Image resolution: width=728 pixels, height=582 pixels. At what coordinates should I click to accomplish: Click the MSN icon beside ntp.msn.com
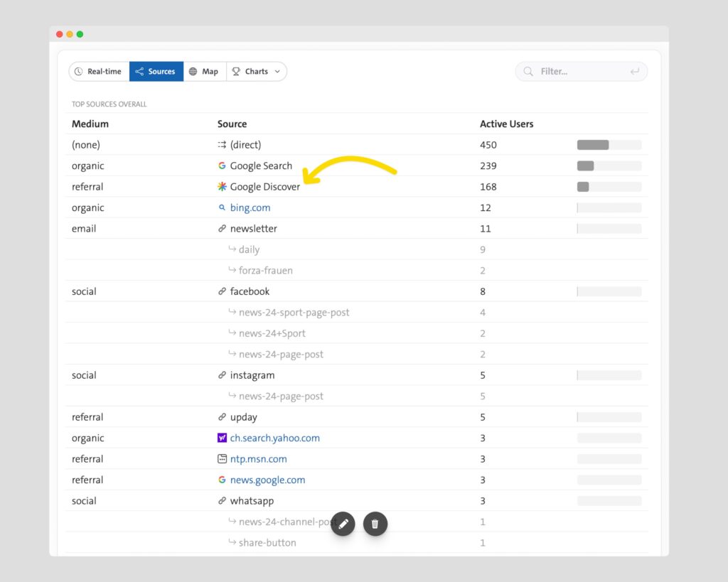(222, 459)
